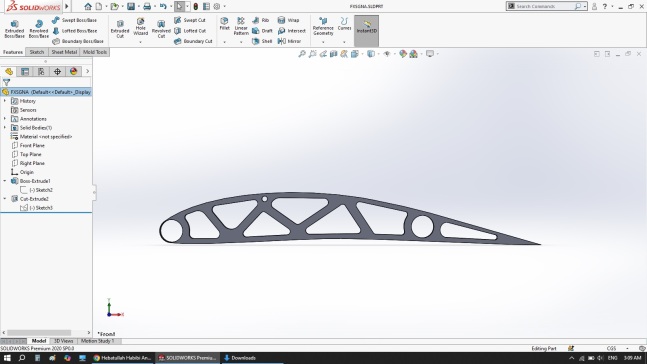This screenshot has width=647, height=364.
Task: Collapse the Boss-Extrude1 feature node
Action: [5, 181]
